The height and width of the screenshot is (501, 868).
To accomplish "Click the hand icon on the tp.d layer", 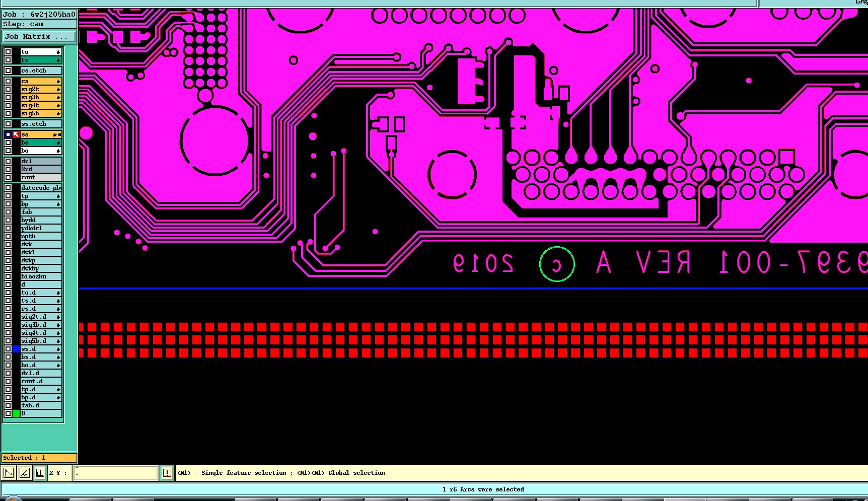I will (58, 390).
